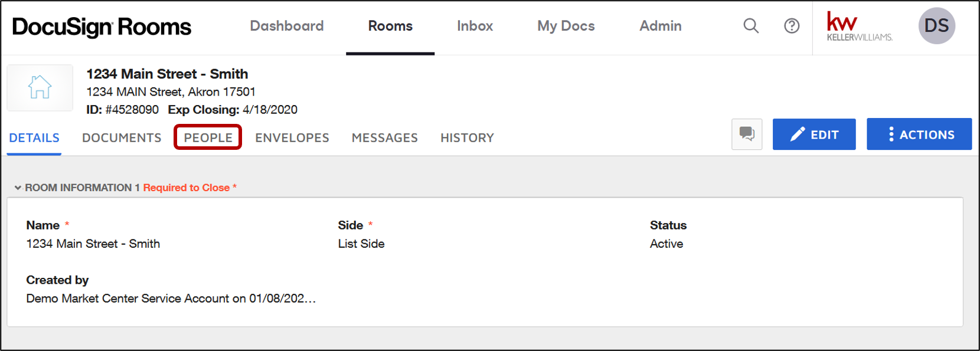The image size is (980, 351).
Task: Click the help question mark icon
Action: coord(792,25)
